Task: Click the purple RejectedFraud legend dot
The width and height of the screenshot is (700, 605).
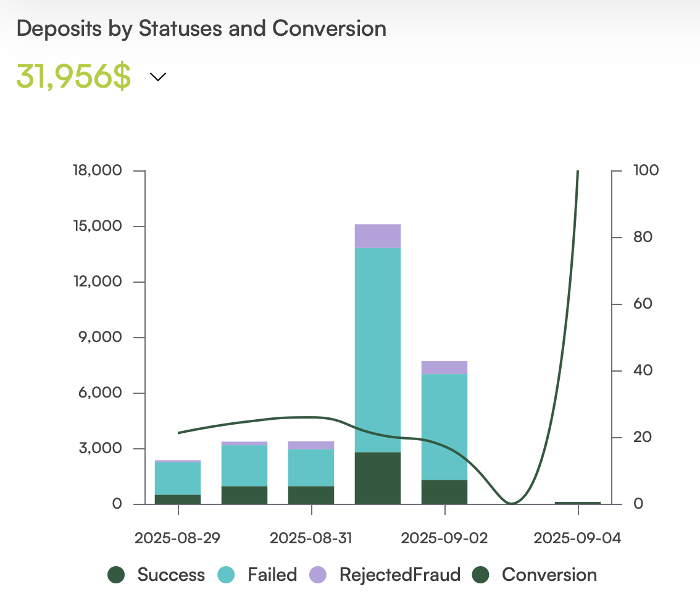Action: (318, 575)
